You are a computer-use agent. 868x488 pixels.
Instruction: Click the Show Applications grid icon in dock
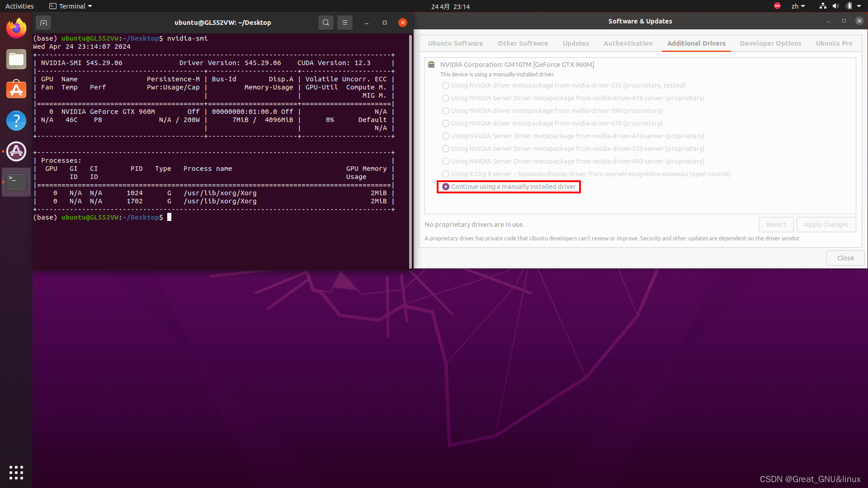point(15,472)
